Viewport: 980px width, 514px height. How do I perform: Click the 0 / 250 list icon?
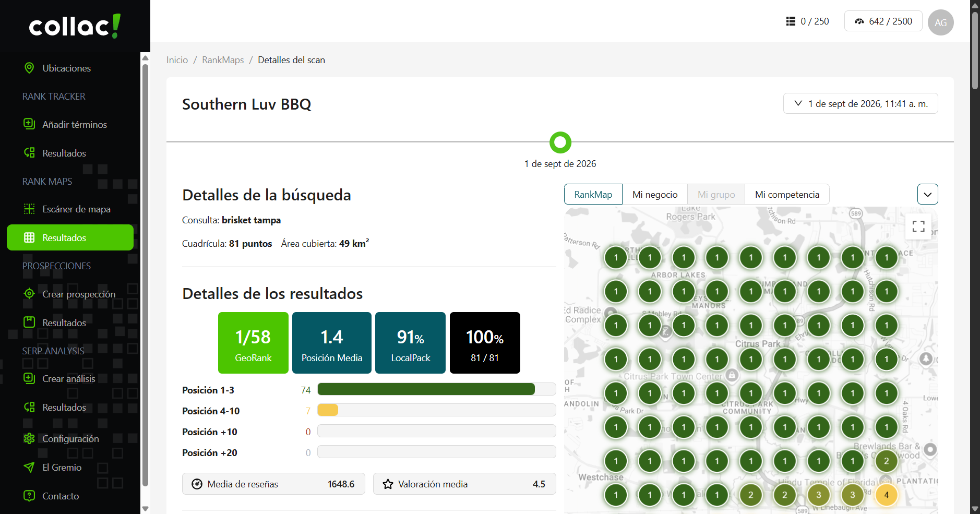[791, 21]
